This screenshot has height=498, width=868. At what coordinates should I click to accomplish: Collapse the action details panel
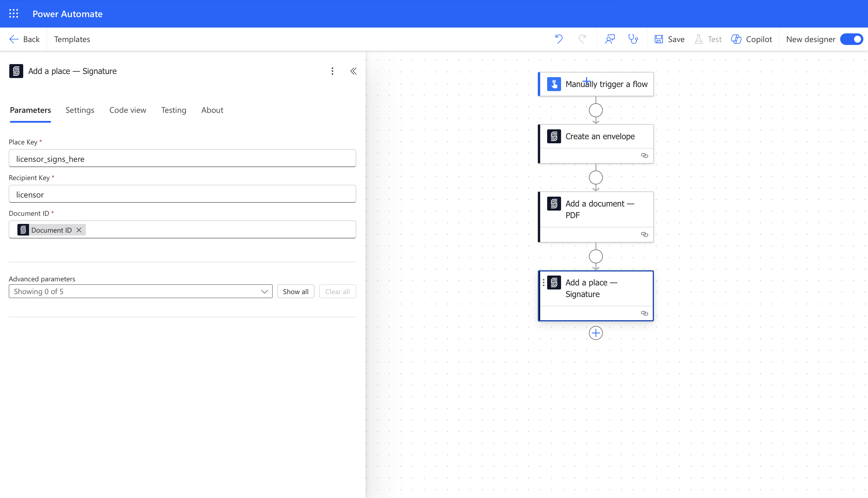coord(354,71)
